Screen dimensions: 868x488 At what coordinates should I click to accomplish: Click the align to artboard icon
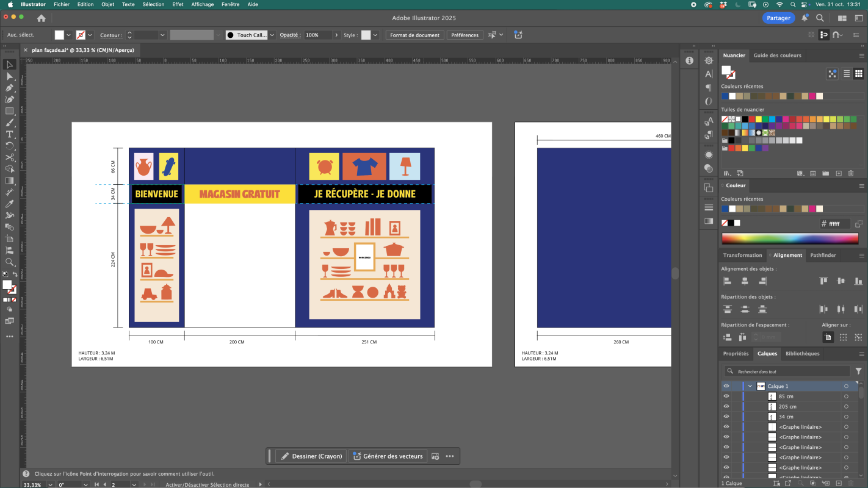point(828,337)
